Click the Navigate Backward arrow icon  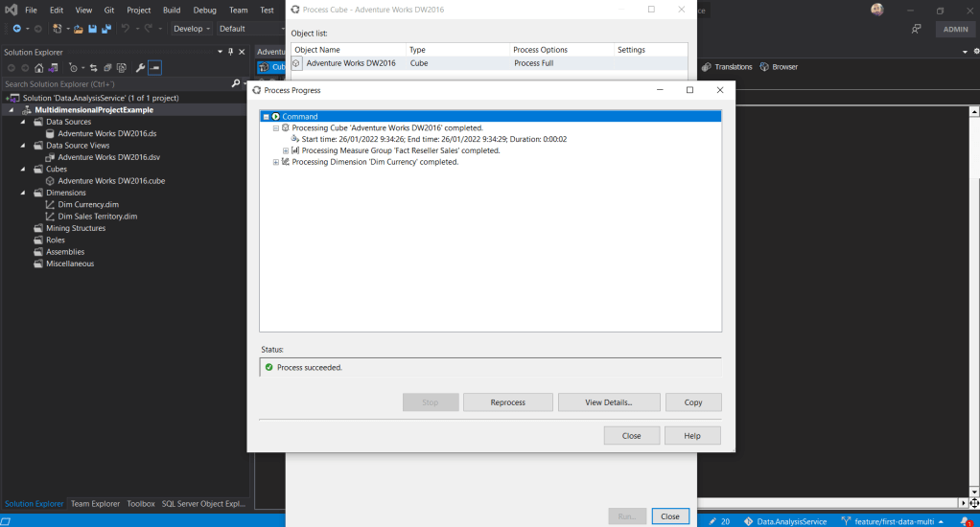(17, 29)
